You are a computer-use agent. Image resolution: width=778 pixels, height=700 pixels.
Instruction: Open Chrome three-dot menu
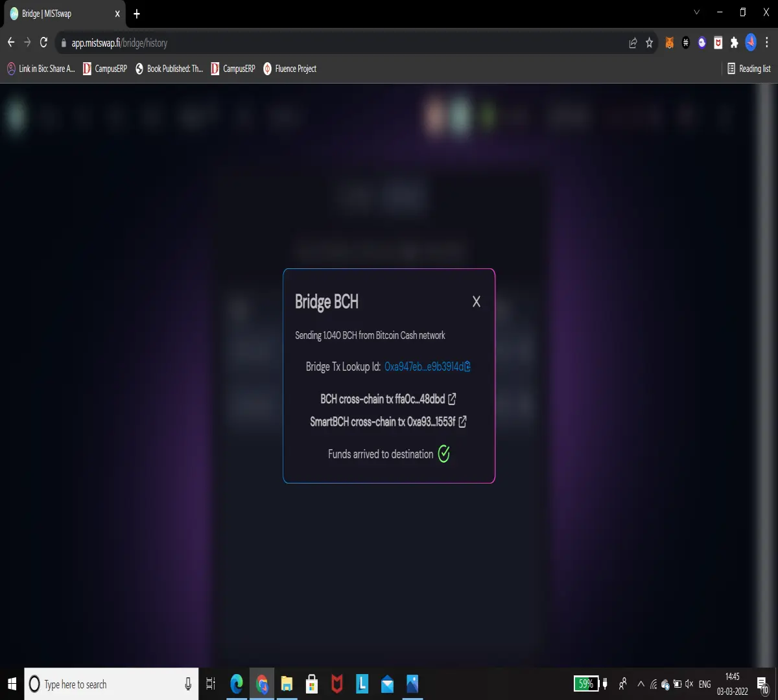click(x=767, y=43)
